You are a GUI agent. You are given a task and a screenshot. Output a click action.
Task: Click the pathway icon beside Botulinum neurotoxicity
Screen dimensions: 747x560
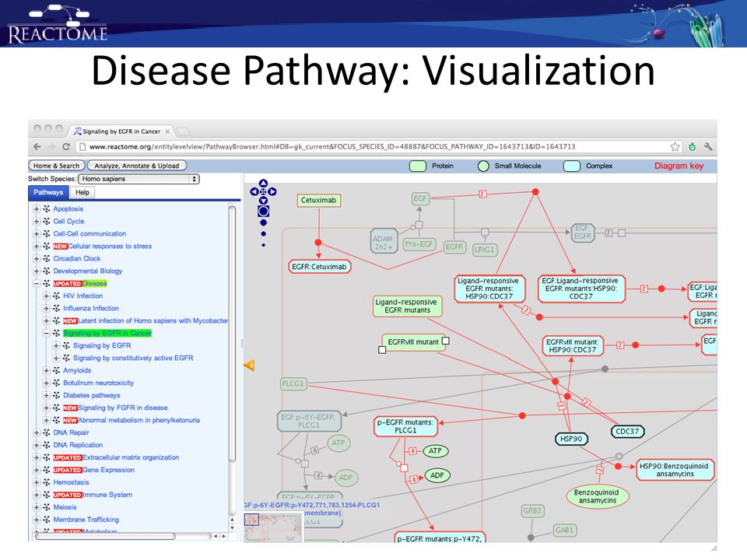(57, 383)
